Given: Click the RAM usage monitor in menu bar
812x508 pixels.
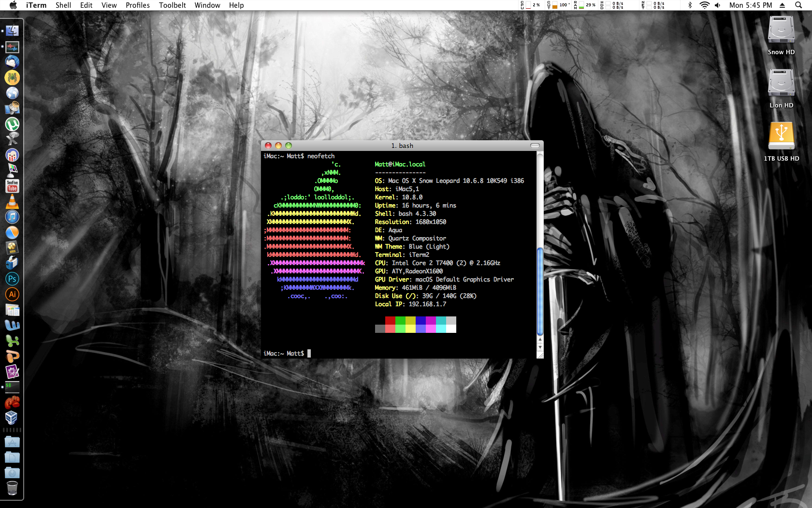Looking at the screenshot, I should point(585,5).
